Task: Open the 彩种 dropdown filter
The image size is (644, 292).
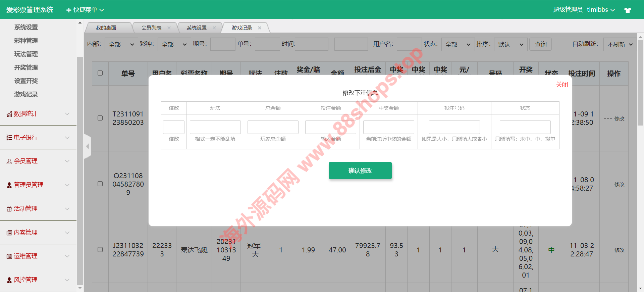Action: (x=174, y=44)
